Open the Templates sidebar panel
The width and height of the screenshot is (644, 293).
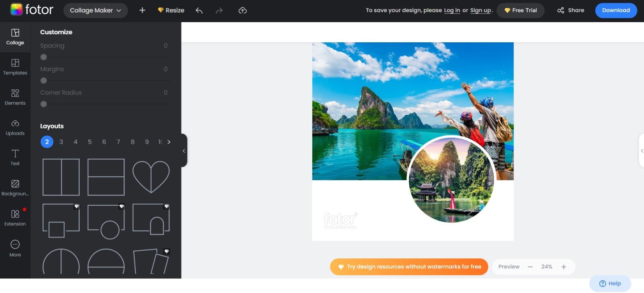point(15,67)
